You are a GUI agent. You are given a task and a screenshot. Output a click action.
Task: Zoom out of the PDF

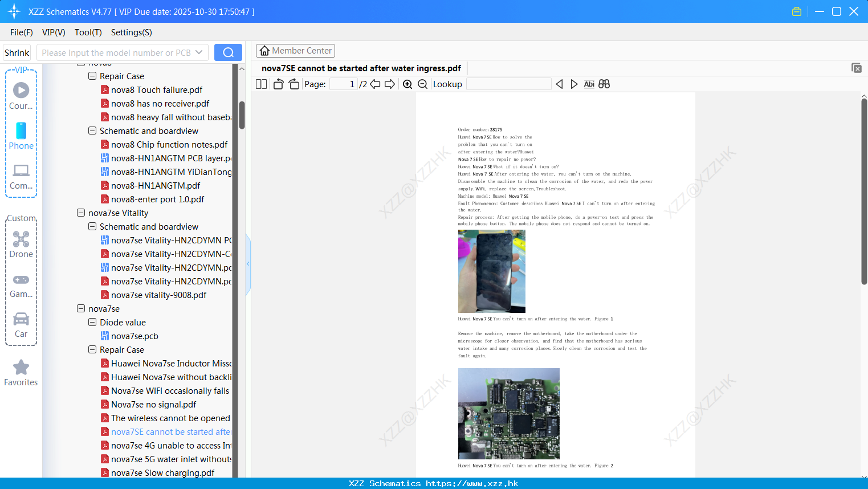click(x=422, y=84)
